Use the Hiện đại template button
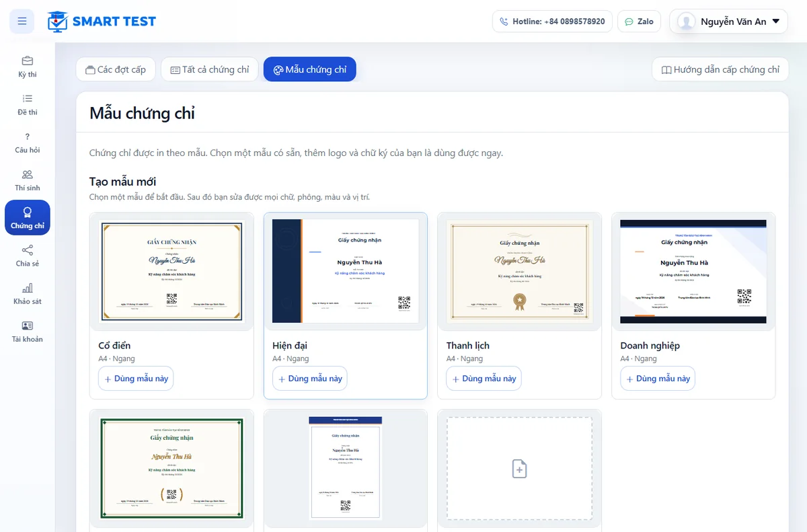 (x=310, y=379)
